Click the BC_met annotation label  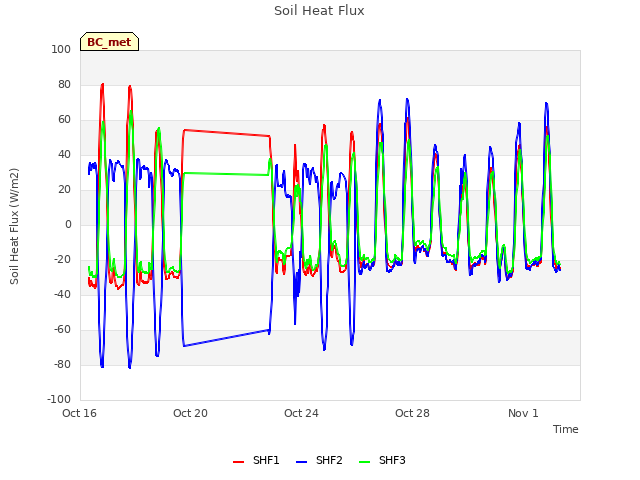(x=109, y=42)
